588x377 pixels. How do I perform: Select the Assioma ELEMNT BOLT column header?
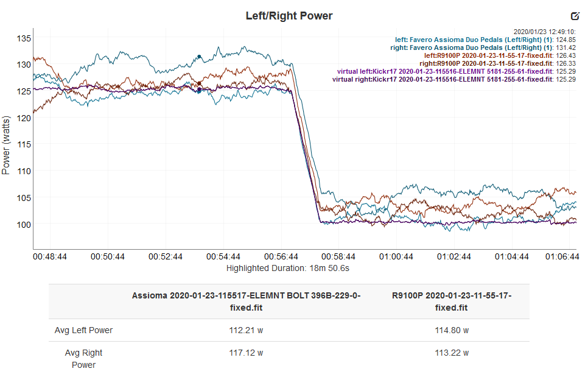(246, 301)
